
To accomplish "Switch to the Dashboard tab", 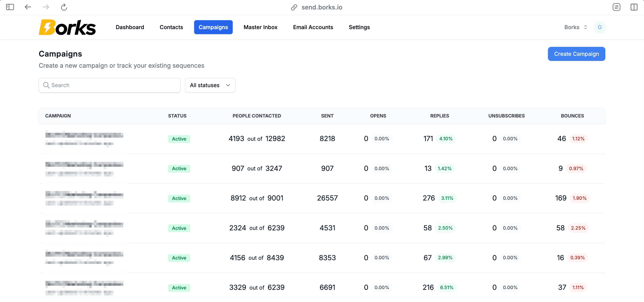I will [x=130, y=27].
